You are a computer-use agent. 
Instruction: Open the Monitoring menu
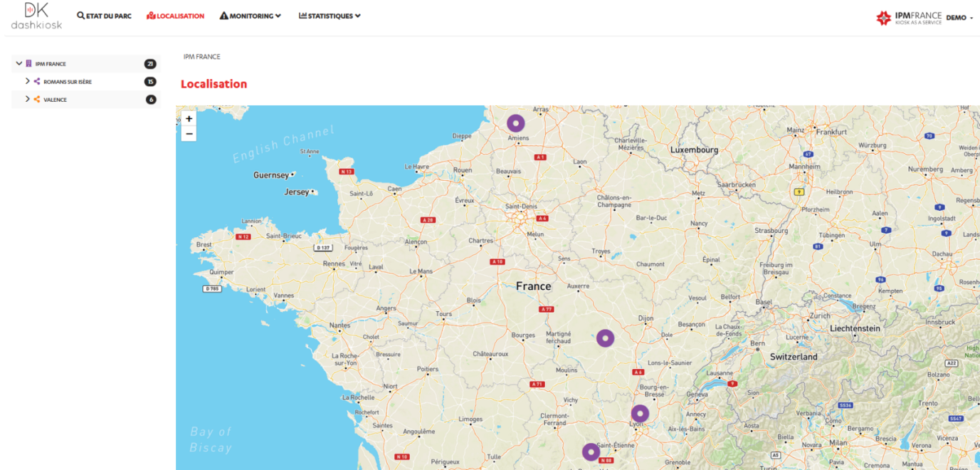point(250,14)
